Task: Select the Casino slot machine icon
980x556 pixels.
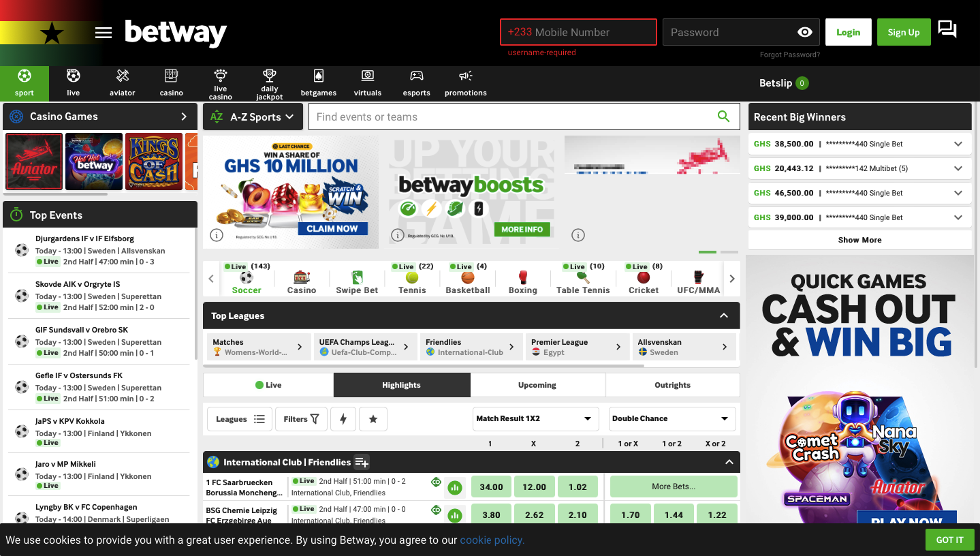Action: coord(302,277)
